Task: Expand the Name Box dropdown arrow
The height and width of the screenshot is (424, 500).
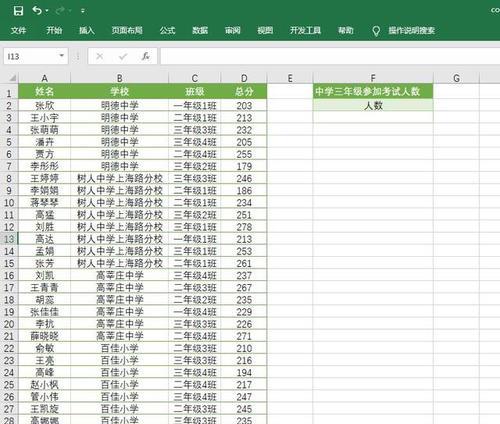Action: pos(62,56)
